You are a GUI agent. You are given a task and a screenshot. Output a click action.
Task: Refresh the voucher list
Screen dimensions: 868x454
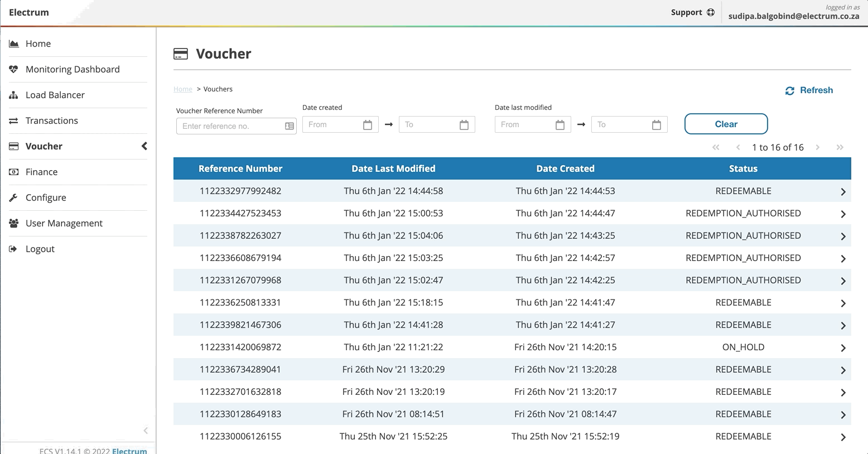809,90
